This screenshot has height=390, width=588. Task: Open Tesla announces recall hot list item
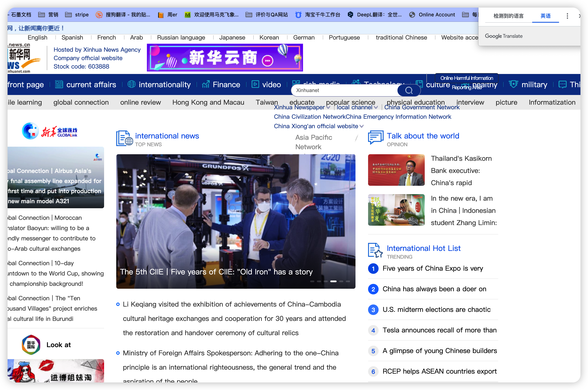tap(439, 330)
